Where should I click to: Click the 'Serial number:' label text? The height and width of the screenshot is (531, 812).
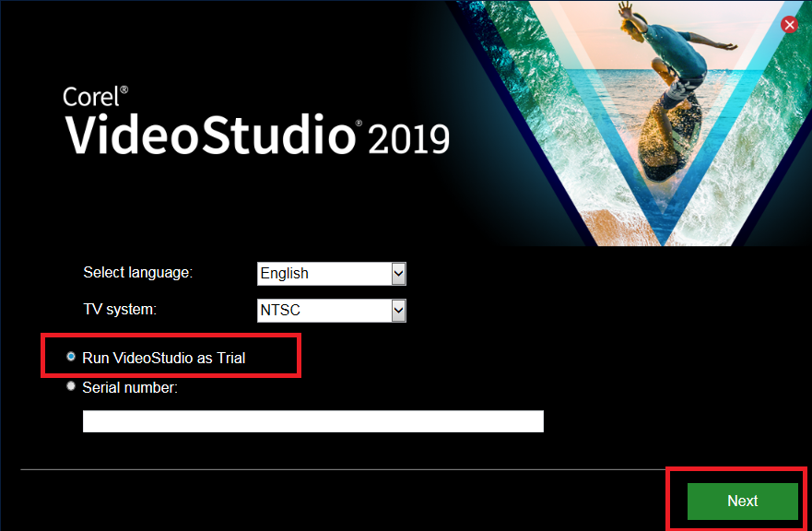[x=129, y=388]
